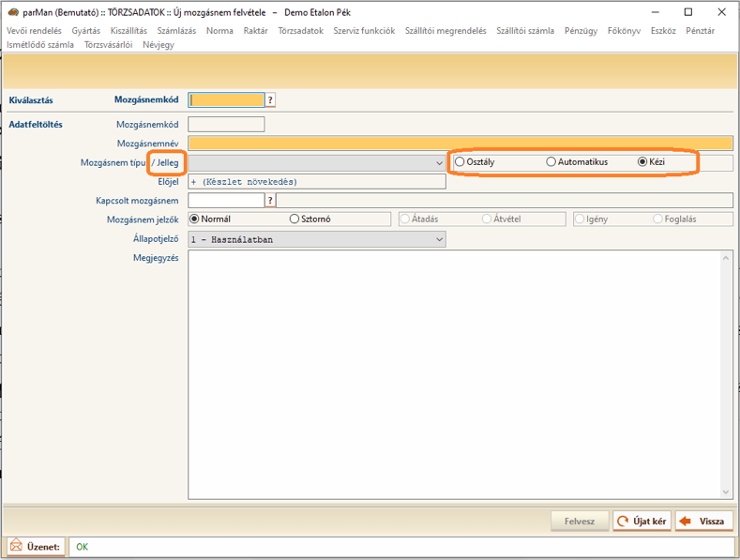Click the Megjegyzés scrollbar up arrow

coord(726,258)
